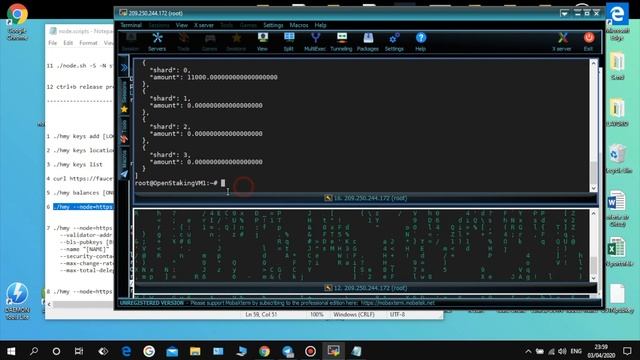Open the Edit menu in Notepad
The image size is (640, 360).
68,43
